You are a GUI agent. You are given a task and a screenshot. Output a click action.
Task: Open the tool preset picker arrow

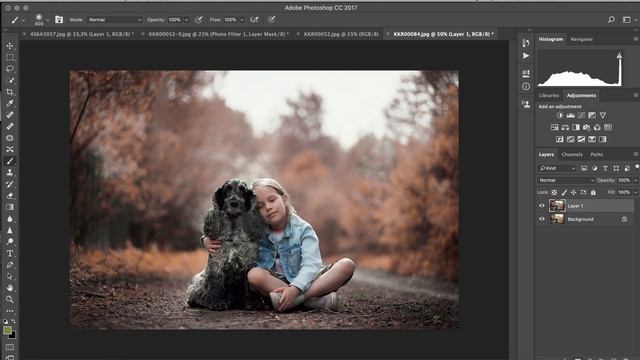[x=23, y=20]
